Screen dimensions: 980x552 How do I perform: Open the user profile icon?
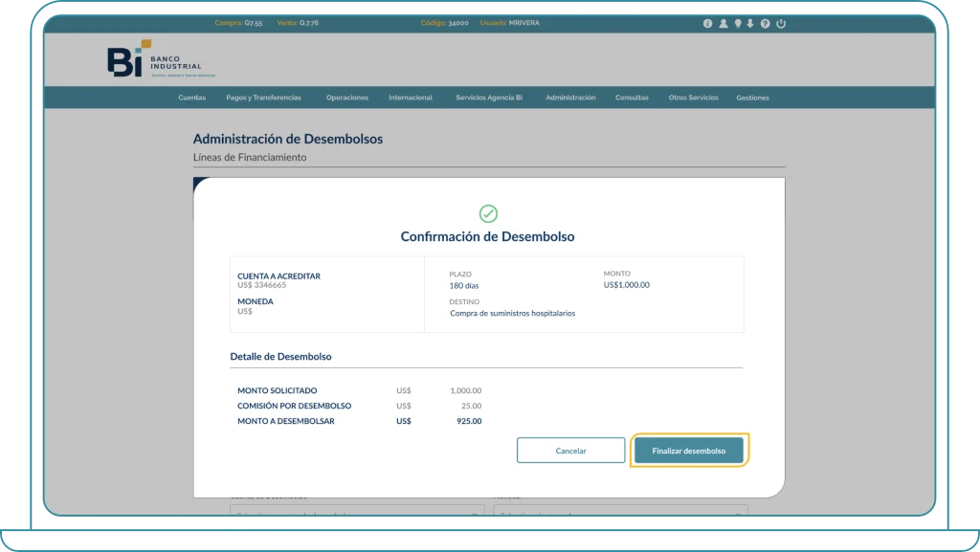coord(724,24)
